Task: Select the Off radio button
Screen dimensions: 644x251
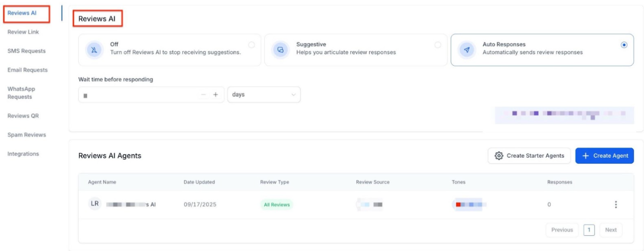Action: click(x=251, y=45)
